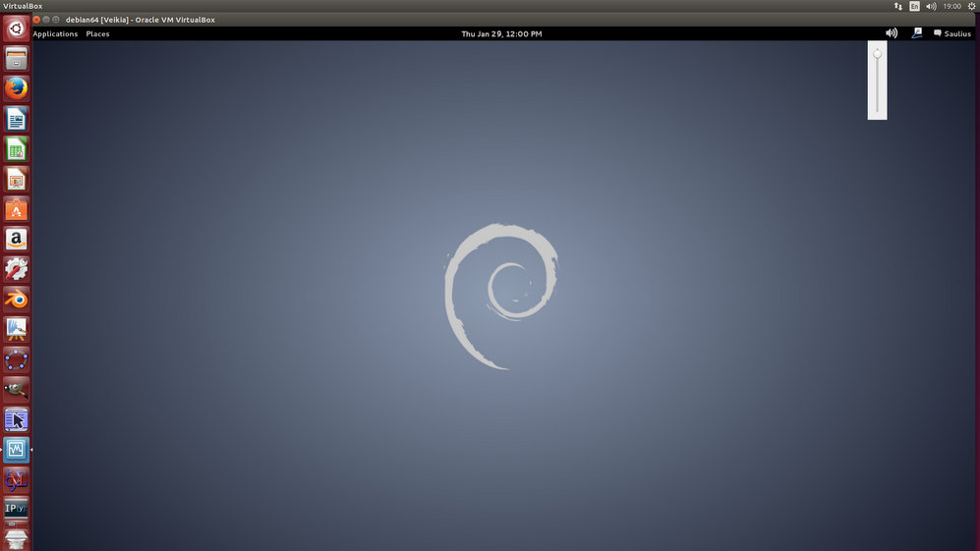Image resolution: width=980 pixels, height=551 pixels.
Task: Toggle the Debian guest volume speaker icon
Action: (x=891, y=33)
